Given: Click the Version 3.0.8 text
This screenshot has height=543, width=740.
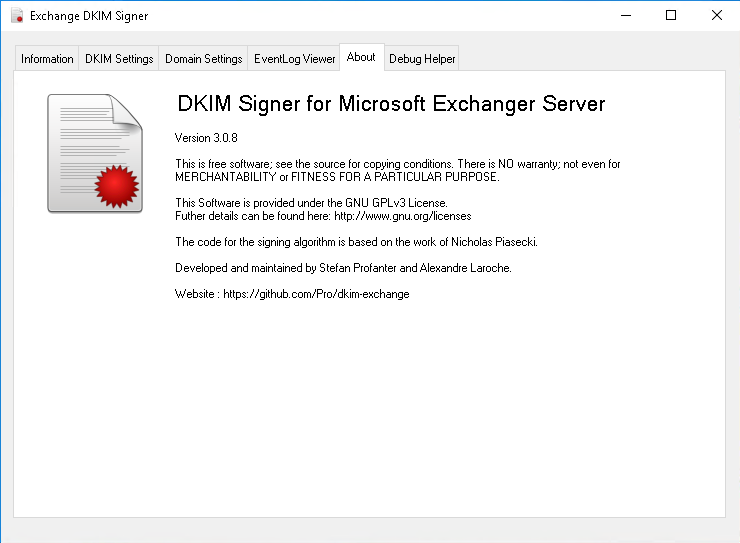Looking at the screenshot, I should [x=206, y=138].
